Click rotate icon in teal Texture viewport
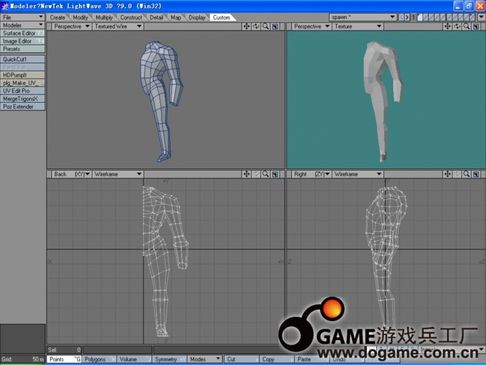The height and width of the screenshot is (365, 486). [457, 26]
